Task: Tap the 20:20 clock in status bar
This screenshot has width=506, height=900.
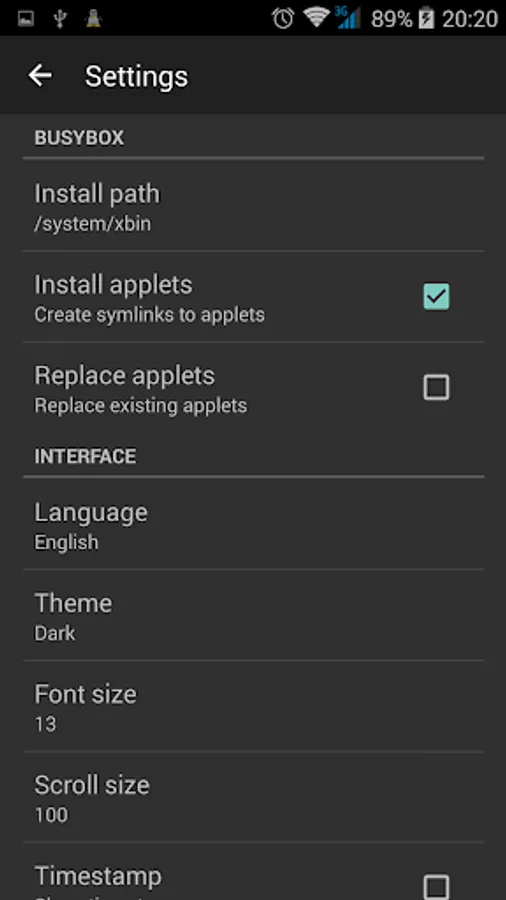Action: pos(470,19)
